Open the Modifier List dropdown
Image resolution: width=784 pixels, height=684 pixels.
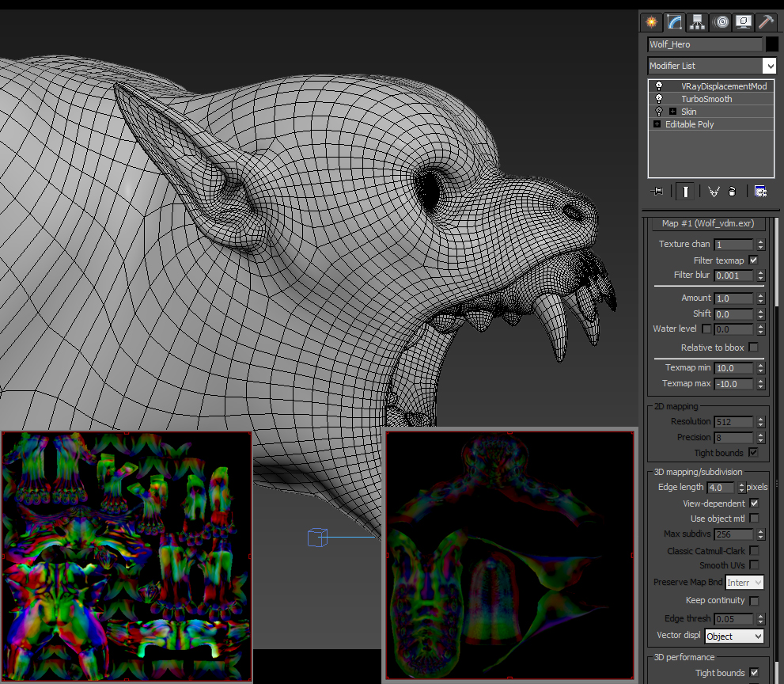711,66
